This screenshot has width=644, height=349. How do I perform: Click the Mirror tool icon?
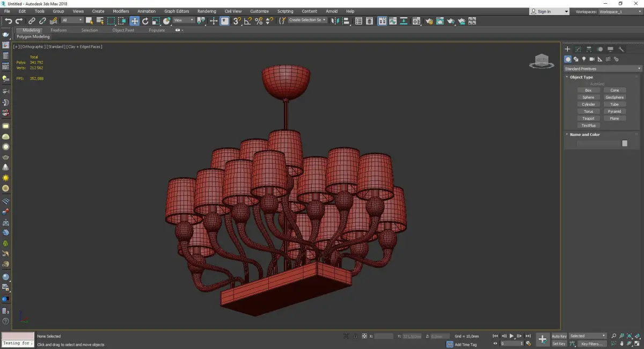pyautogui.click(x=336, y=21)
